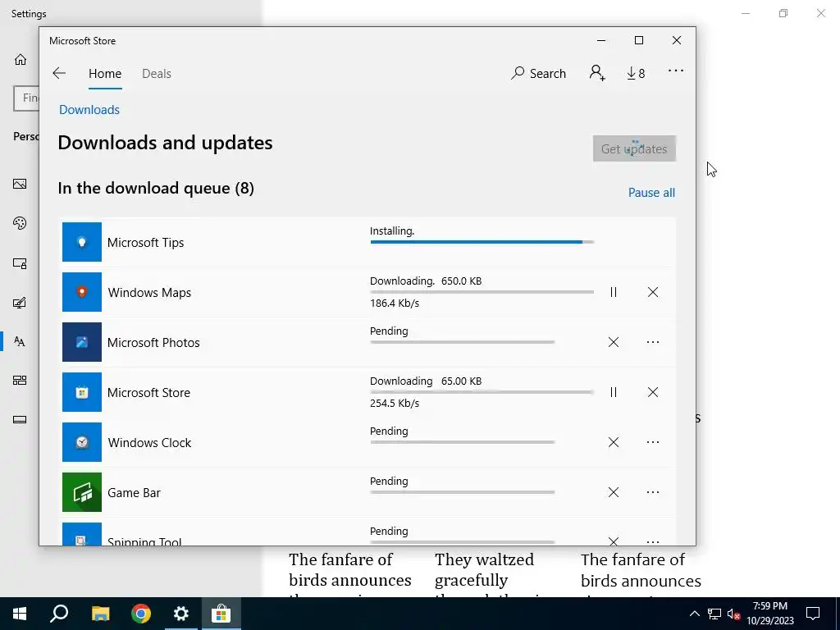This screenshot has height=630, width=840.
Task: Open the muted volume tray icon
Action: [x=733, y=614]
